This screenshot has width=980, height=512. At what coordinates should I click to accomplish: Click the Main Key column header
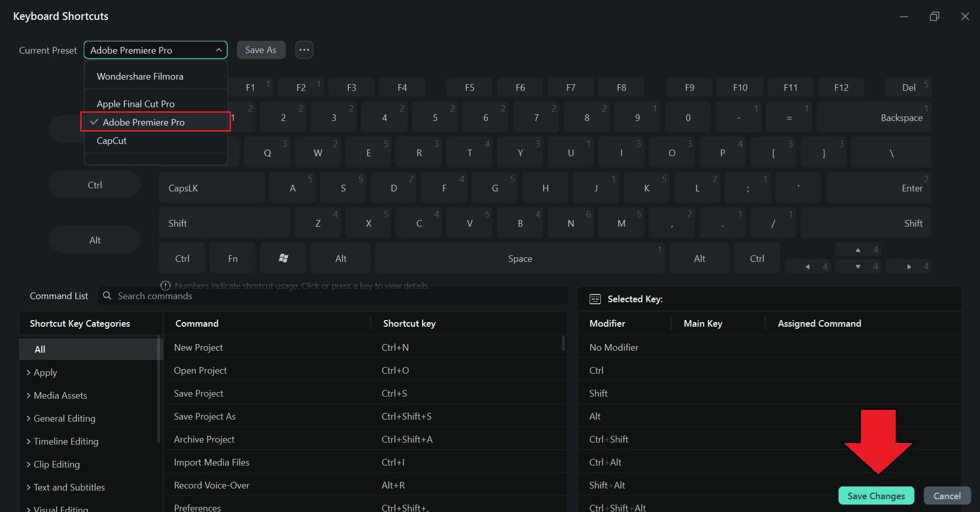(703, 323)
